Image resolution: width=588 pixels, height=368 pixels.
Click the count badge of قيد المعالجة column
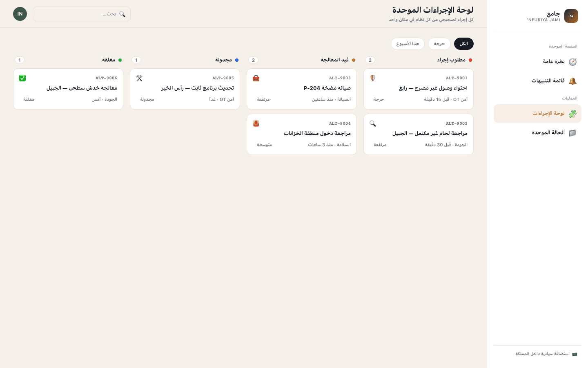254,60
